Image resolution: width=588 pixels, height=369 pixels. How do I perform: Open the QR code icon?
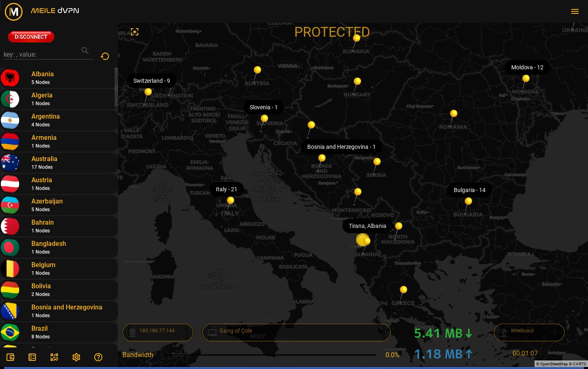(x=54, y=357)
